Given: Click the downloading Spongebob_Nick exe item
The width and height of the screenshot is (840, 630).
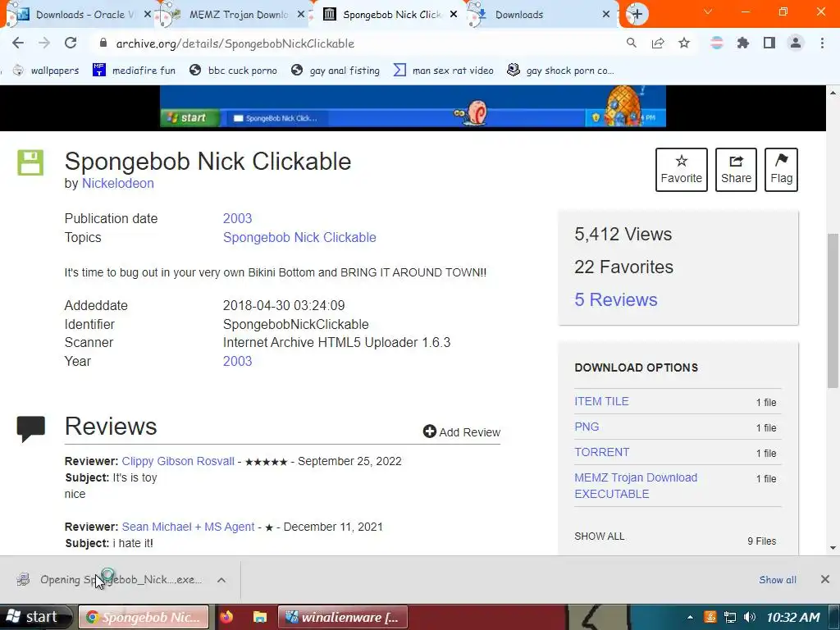Looking at the screenshot, I should click(110, 580).
